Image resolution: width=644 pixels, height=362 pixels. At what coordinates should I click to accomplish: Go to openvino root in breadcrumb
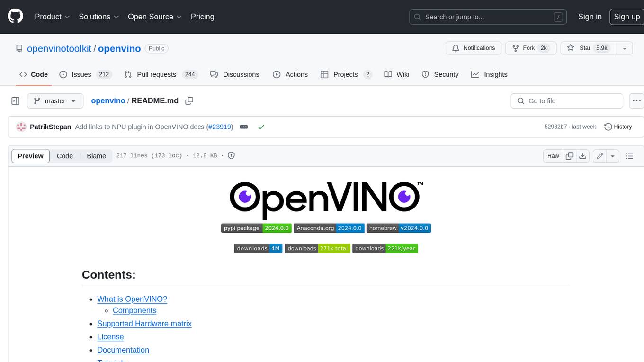click(108, 101)
